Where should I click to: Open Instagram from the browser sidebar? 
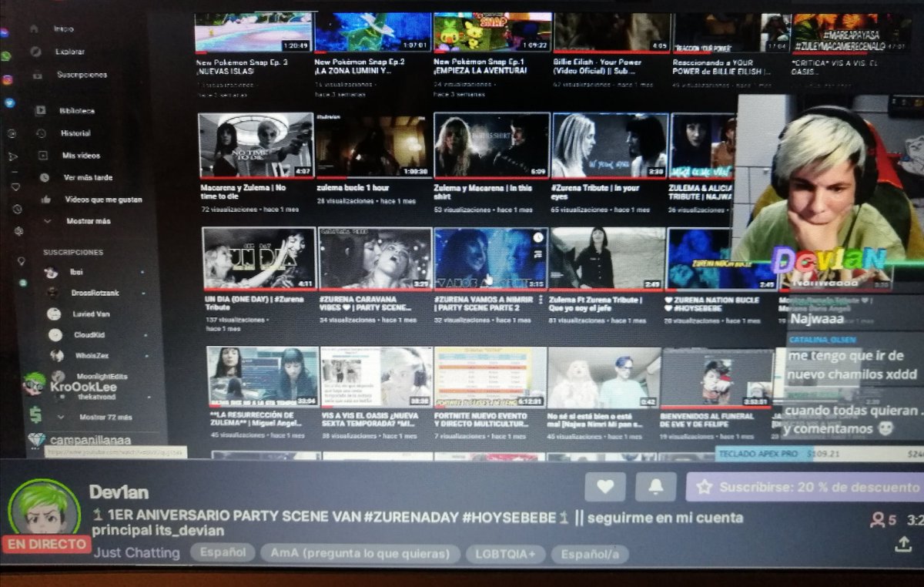click(7, 79)
